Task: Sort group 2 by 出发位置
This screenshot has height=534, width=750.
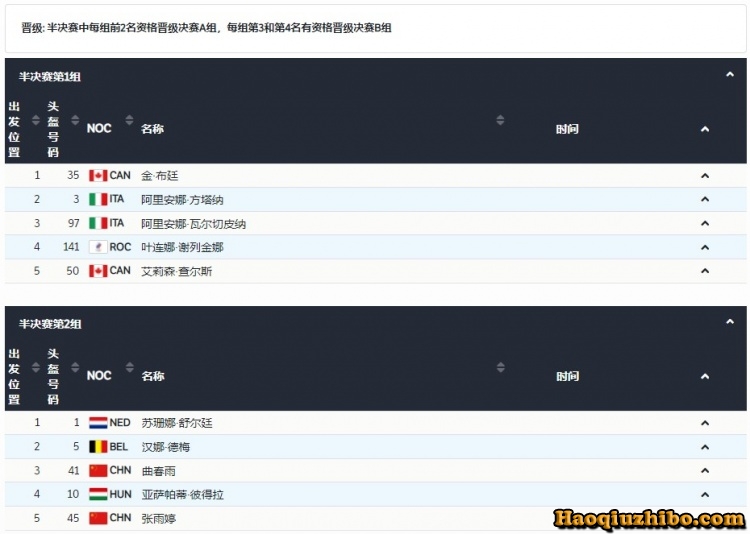Action: [x=36, y=367]
